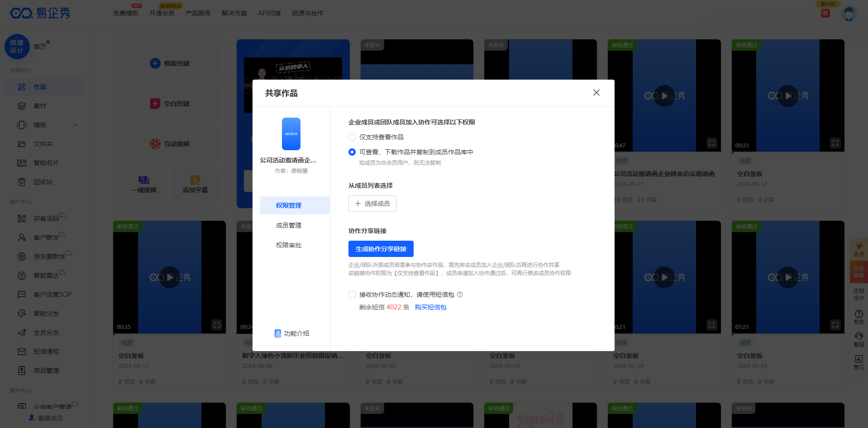
Task: Open the feature introduction document icon
Action: (x=278, y=333)
